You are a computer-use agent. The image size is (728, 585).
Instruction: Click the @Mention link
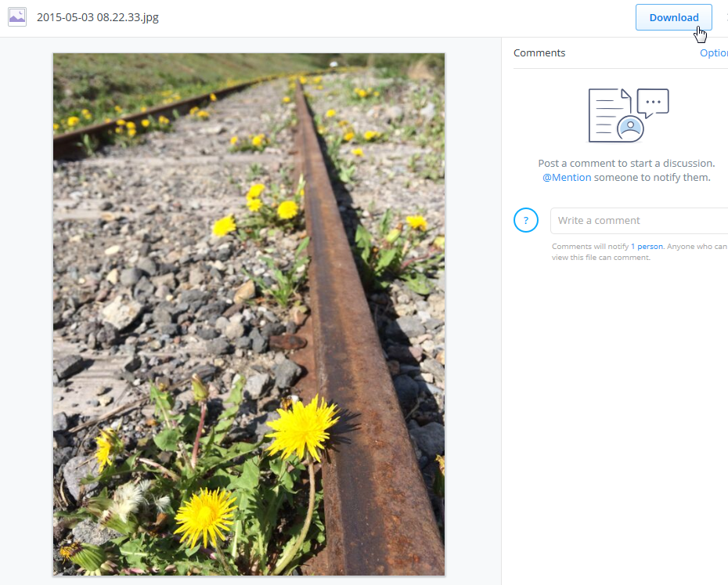coord(567,177)
